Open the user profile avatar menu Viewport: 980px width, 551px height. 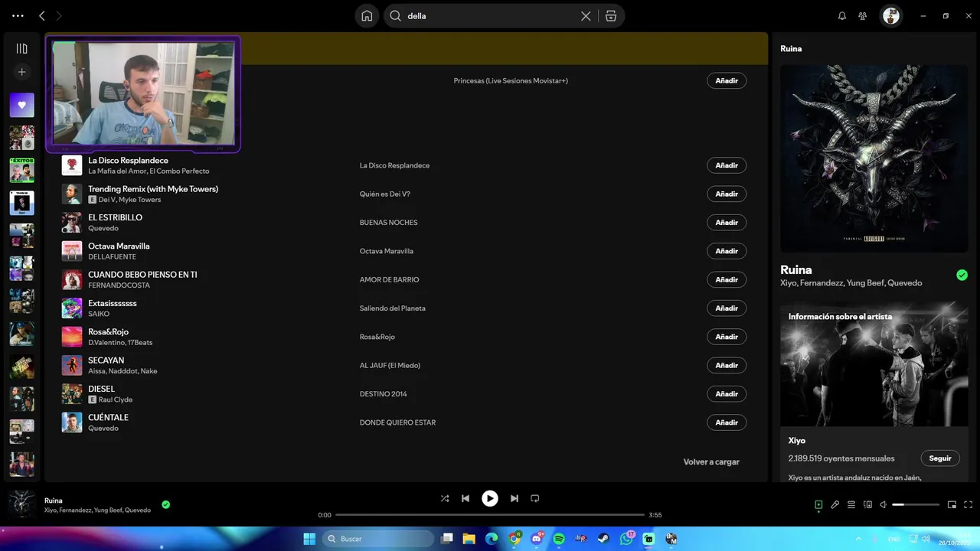coord(891,16)
